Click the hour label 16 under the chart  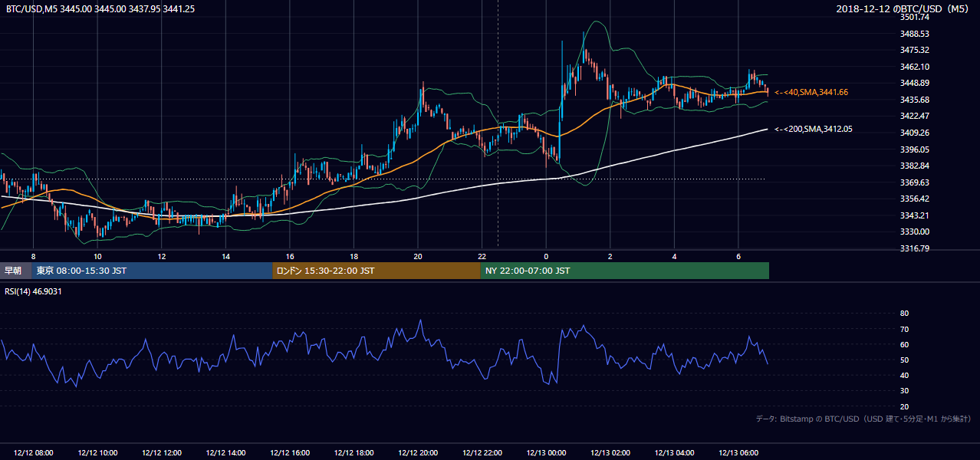pos(290,256)
